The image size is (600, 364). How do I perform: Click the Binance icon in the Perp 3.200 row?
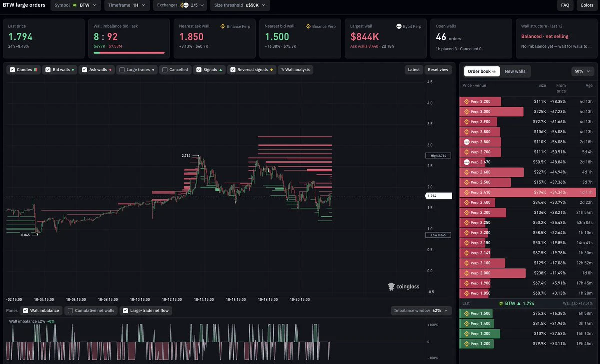(x=467, y=101)
